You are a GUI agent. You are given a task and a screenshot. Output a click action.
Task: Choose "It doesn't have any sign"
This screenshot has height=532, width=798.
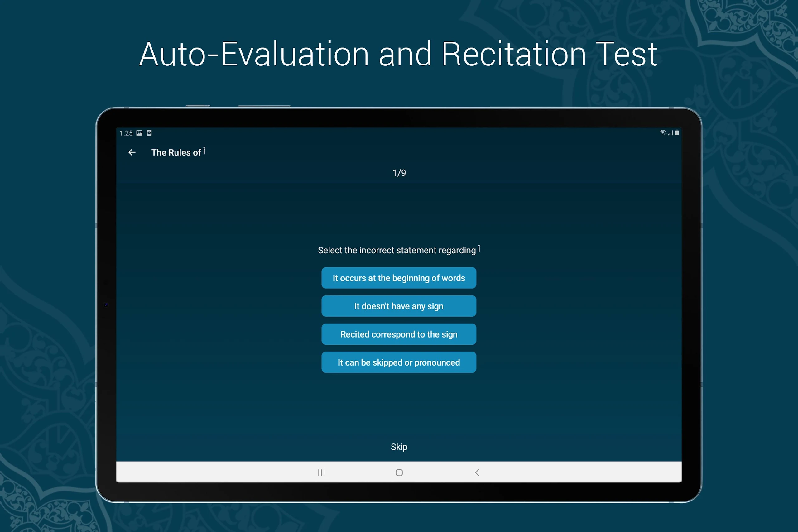pyautogui.click(x=399, y=306)
